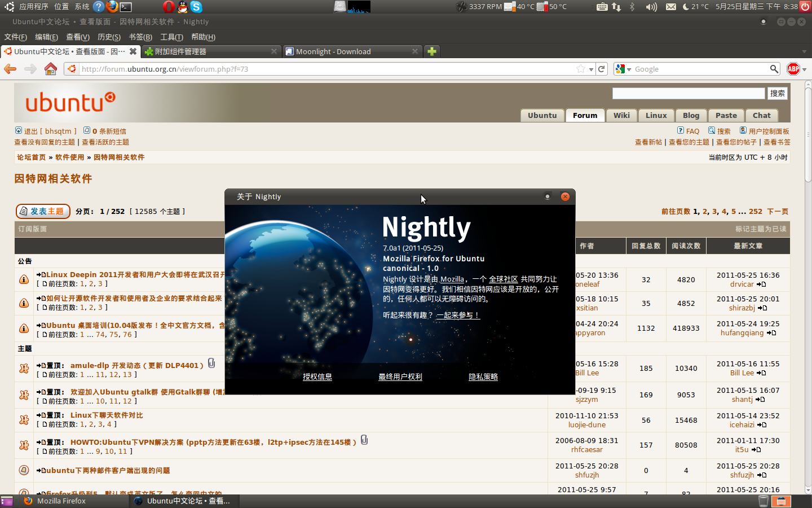
Task: Open the 历史(S) menu
Action: tap(109, 37)
